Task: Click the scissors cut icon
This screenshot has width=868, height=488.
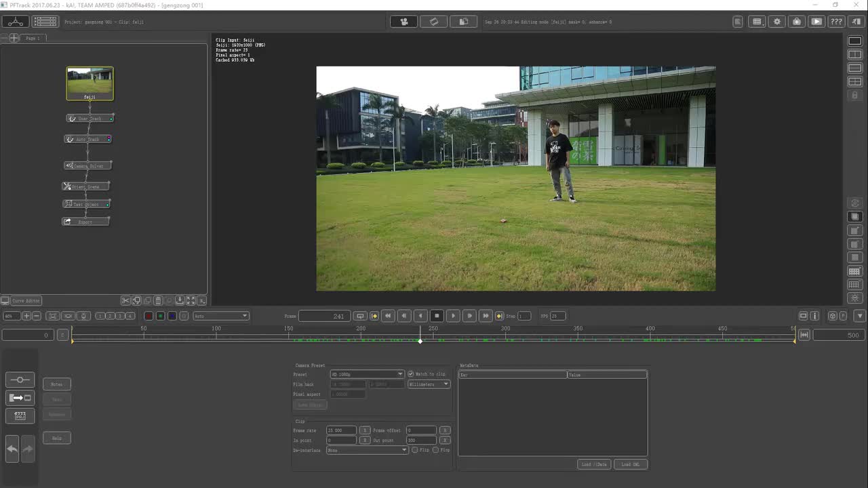Action: 125,300
